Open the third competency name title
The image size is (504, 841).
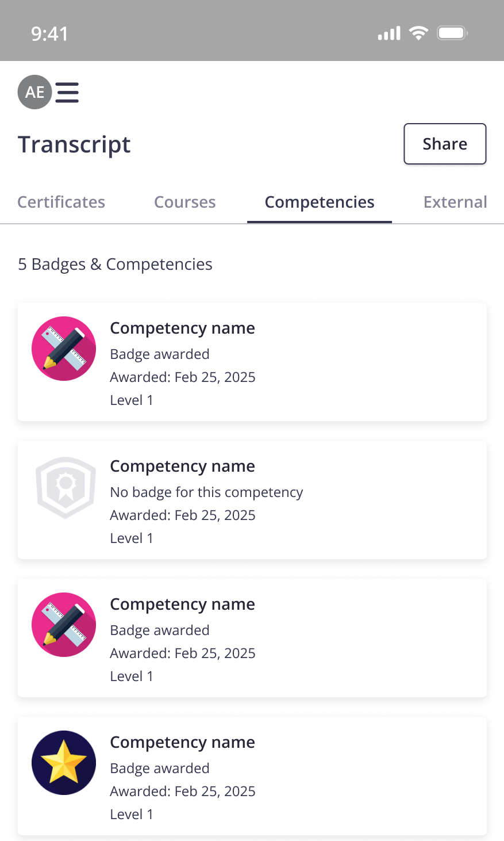182,604
